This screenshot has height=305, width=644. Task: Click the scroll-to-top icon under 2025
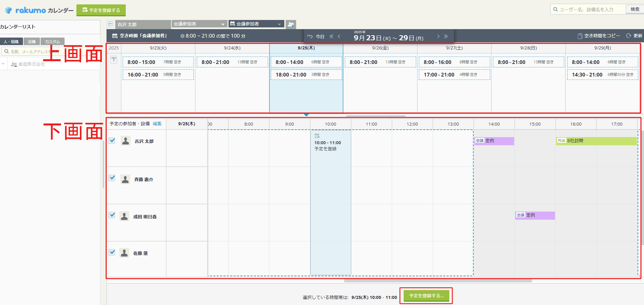coord(114,60)
